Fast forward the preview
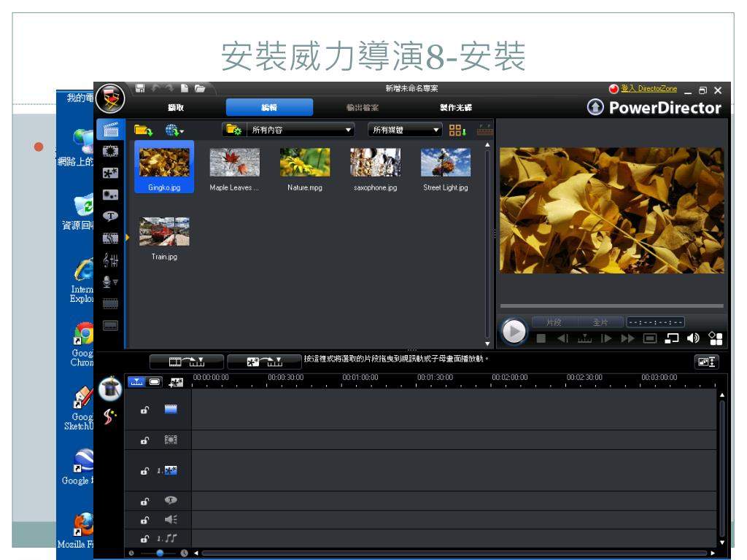Image resolution: width=747 pixels, height=560 pixels. click(628, 338)
